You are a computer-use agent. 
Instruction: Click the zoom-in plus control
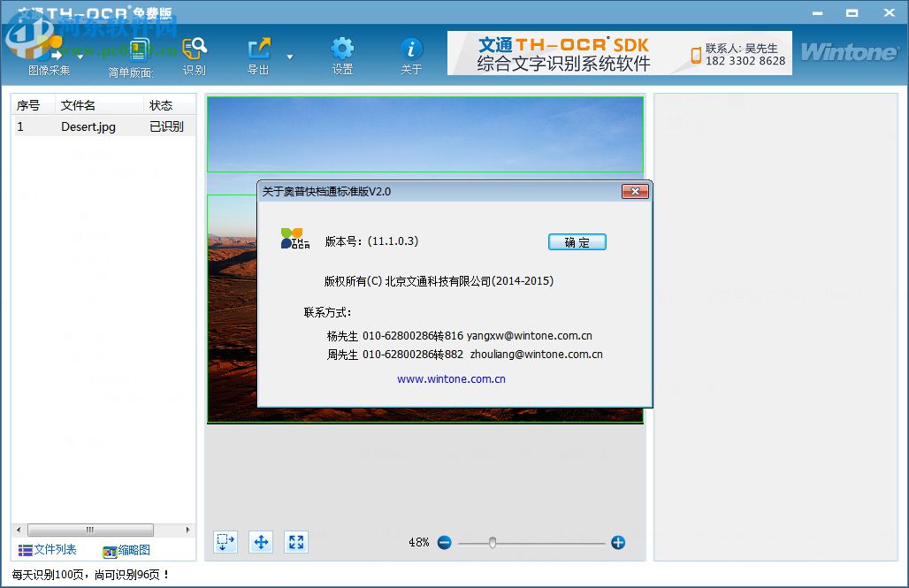click(617, 542)
